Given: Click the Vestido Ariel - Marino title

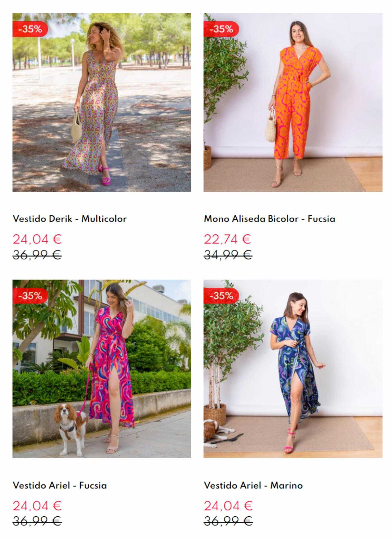Looking at the screenshot, I should point(253,486).
